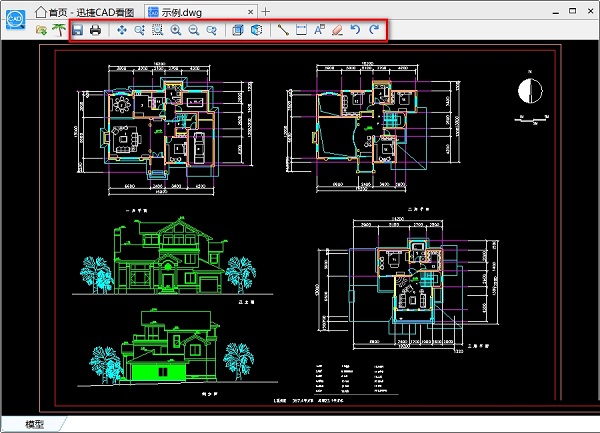Select the zoom window (dotted rectangle) tool
Image resolution: width=600 pixels, height=433 pixels.
coord(157,30)
